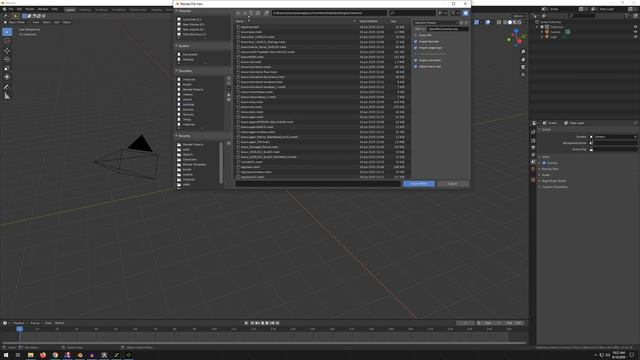Switch to the Sculpting workspace tab

point(102,9)
